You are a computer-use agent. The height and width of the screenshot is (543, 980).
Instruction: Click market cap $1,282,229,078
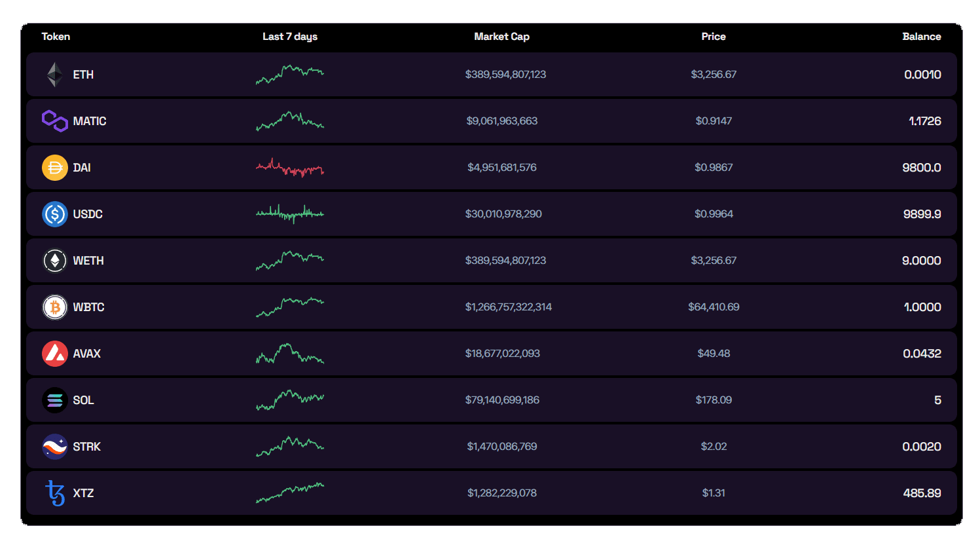click(502, 493)
